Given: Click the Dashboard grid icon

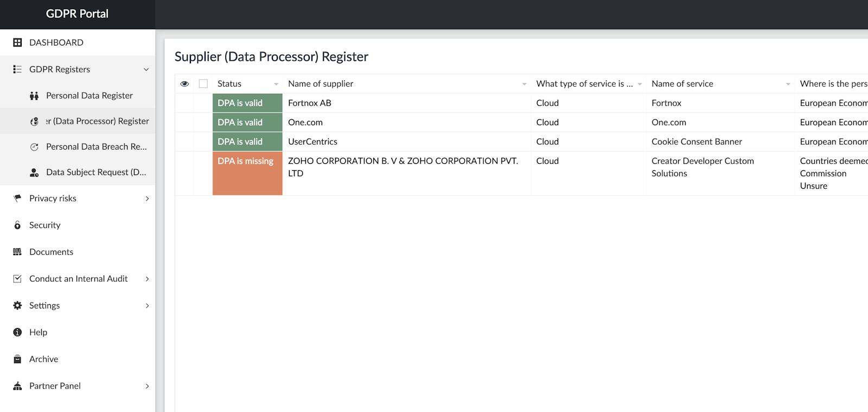Looking at the screenshot, I should tap(17, 42).
